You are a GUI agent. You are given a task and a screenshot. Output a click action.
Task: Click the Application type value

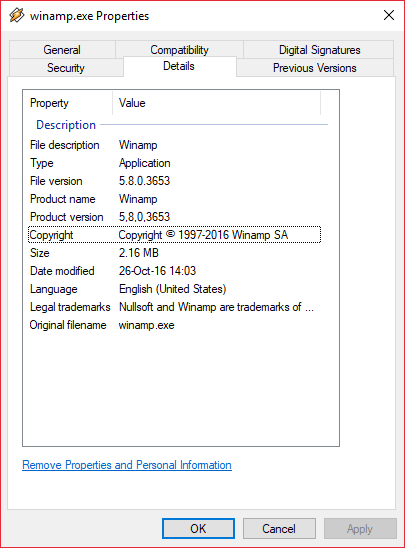click(145, 163)
